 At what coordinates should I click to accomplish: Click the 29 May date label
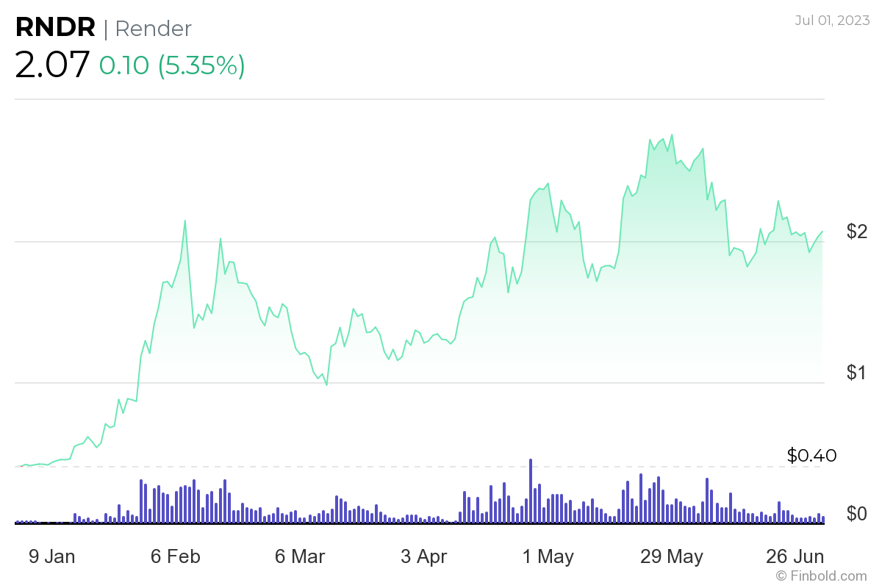point(672,556)
